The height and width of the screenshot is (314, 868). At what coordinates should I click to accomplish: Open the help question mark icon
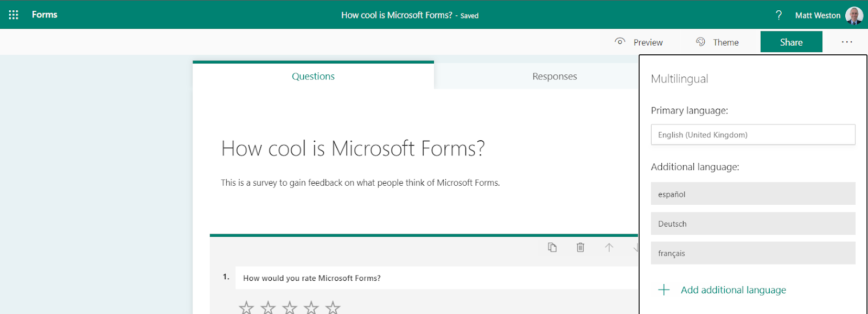coord(779,15)
